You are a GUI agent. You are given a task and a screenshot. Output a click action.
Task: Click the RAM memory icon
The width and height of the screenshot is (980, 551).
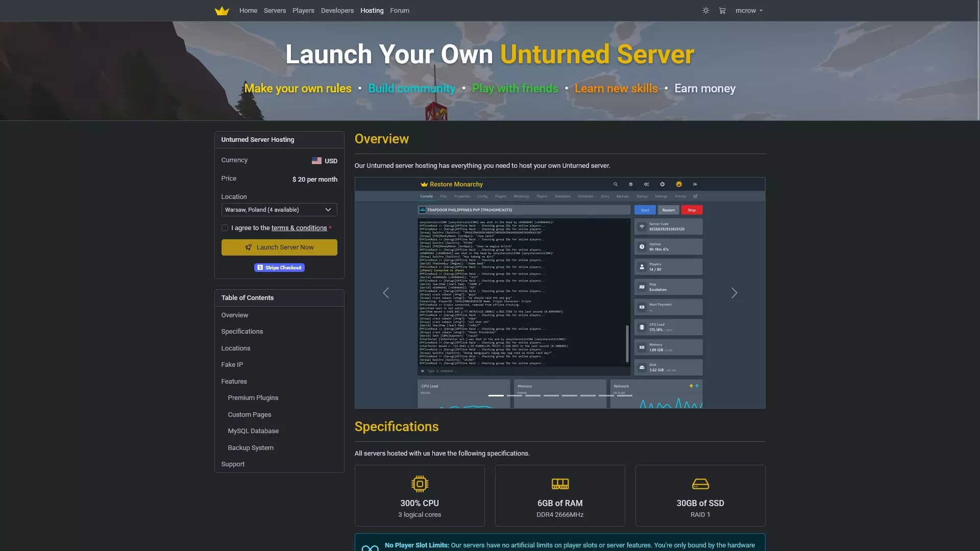560,484
